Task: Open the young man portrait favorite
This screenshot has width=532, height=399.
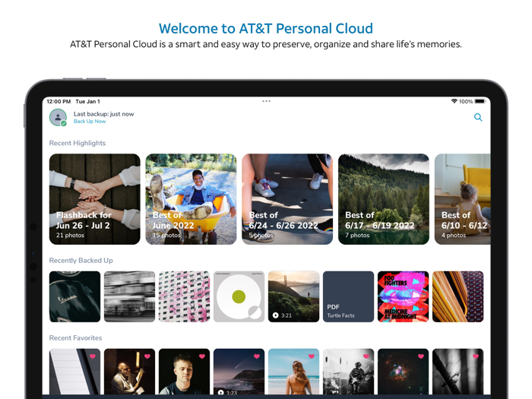Action: [184, 373]
